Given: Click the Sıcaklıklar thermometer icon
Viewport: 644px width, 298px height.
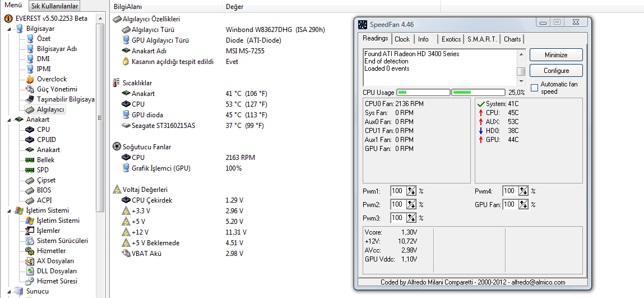Looking at the screenshot, I should tap(116, 83).
